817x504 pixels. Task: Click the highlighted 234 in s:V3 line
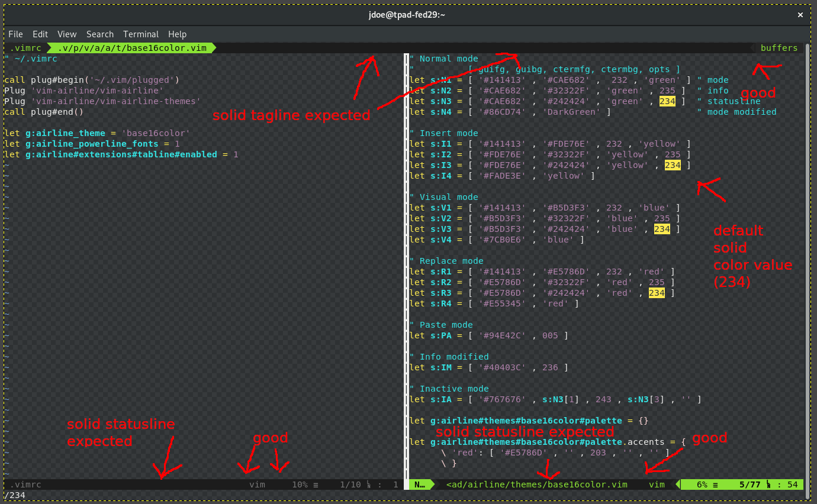pyautogui.click(x=662, y=229)
